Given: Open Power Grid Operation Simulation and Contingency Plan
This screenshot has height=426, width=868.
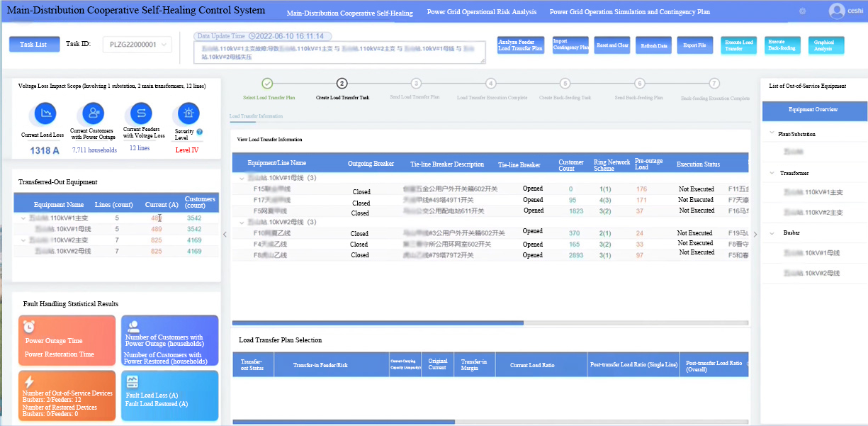Looking at the screenshot, I should [x=629, y=12].
